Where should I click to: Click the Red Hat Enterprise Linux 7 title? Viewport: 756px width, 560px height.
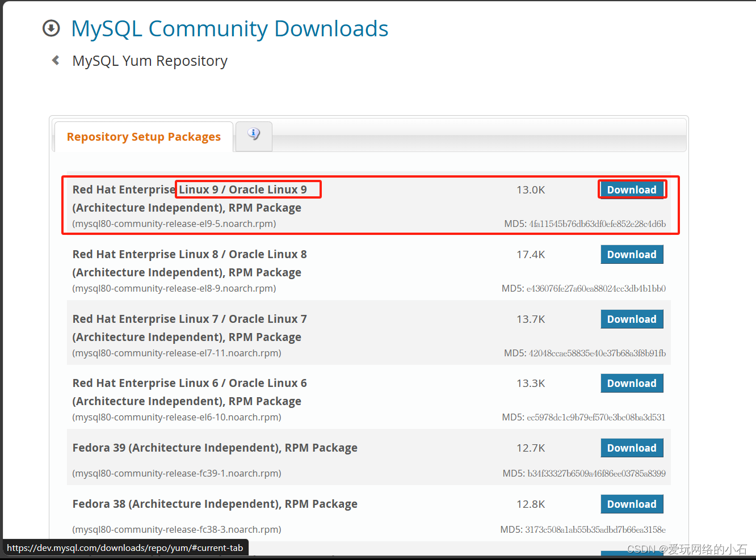point(190,328)
